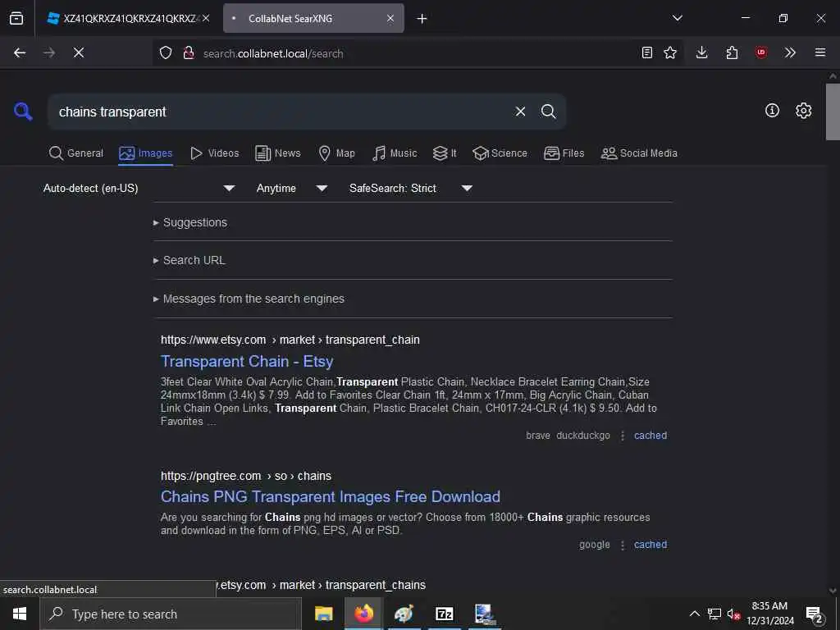Open the Transparent Chain - Etsy result
The image size is (840, 630).
pos(247,362)
